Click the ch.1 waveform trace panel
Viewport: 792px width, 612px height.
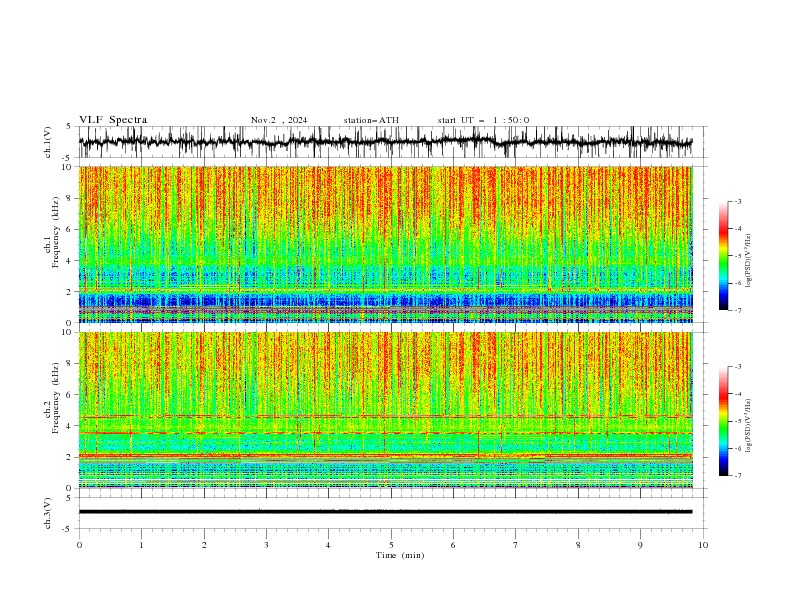click(391, 142)
